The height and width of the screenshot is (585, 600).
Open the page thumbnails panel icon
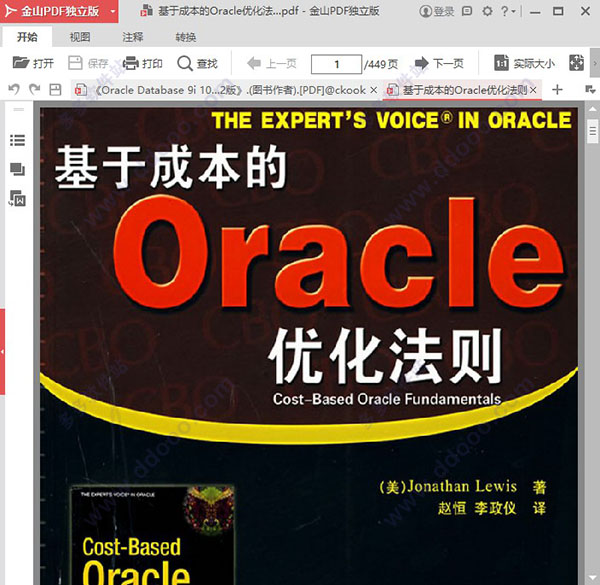pos(17,169)
